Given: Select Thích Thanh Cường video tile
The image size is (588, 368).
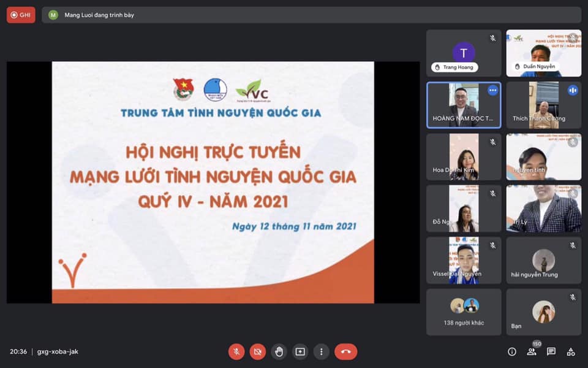Looking at the screenshot, I should 543,105.
